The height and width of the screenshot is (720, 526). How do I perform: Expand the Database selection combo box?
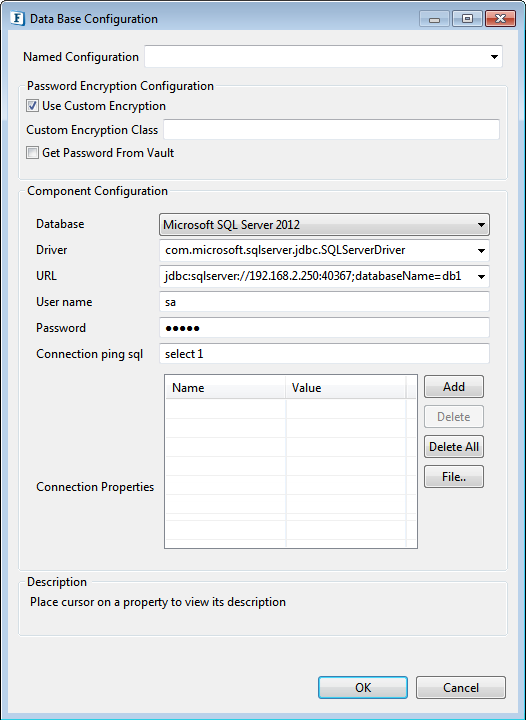coord(324,225)
